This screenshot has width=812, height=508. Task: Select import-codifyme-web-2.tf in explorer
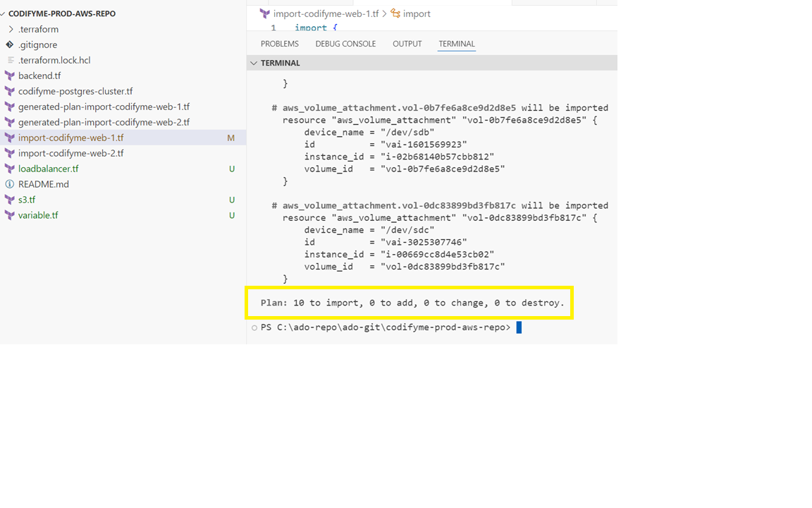click(70, 153)
